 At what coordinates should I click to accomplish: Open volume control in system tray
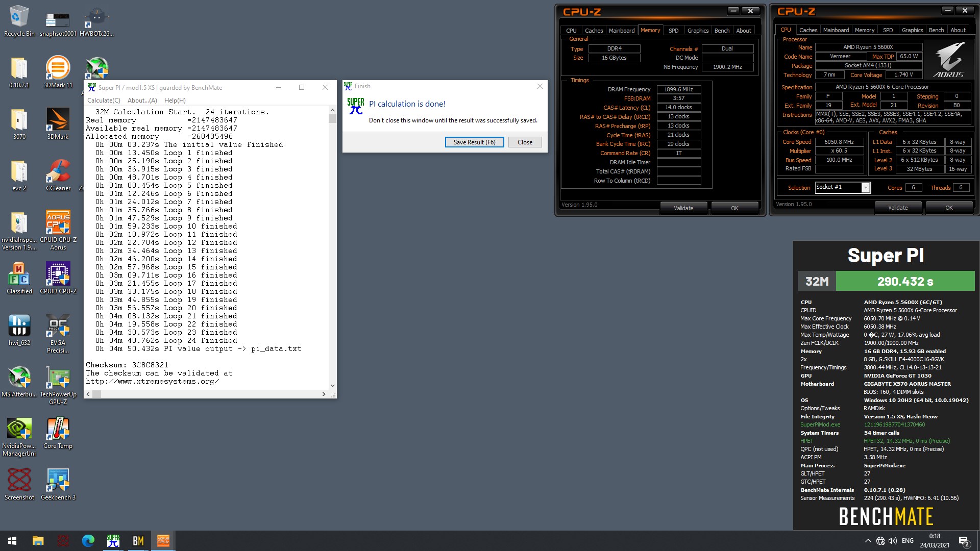click(893, 541)
